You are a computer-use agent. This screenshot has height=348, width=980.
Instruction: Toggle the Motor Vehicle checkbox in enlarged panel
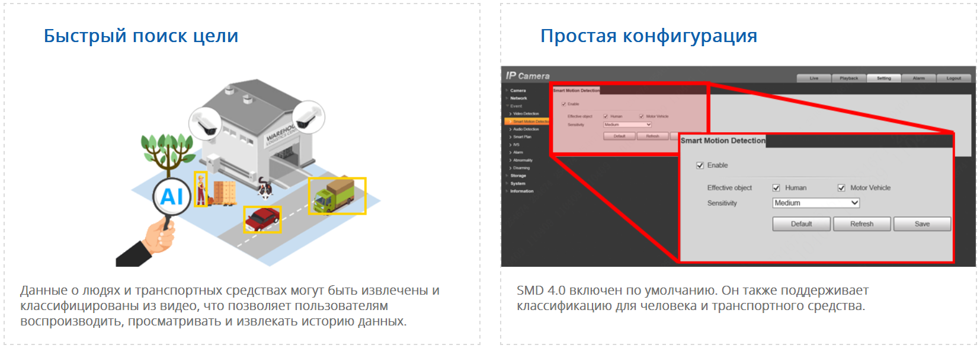[841, 188]
